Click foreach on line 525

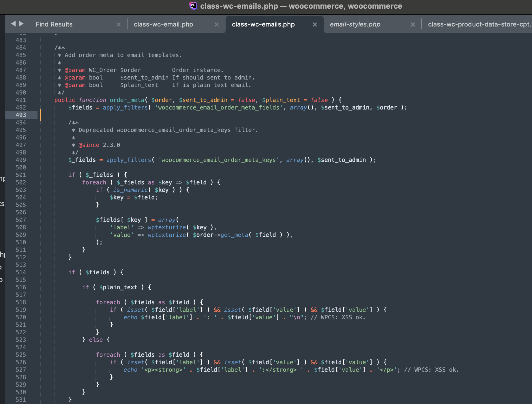tap(108, 355)
